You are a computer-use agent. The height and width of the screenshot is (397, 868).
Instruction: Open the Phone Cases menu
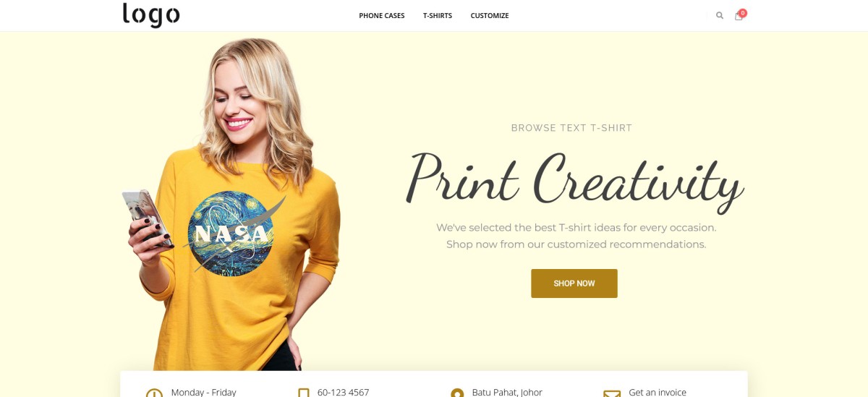382,16
